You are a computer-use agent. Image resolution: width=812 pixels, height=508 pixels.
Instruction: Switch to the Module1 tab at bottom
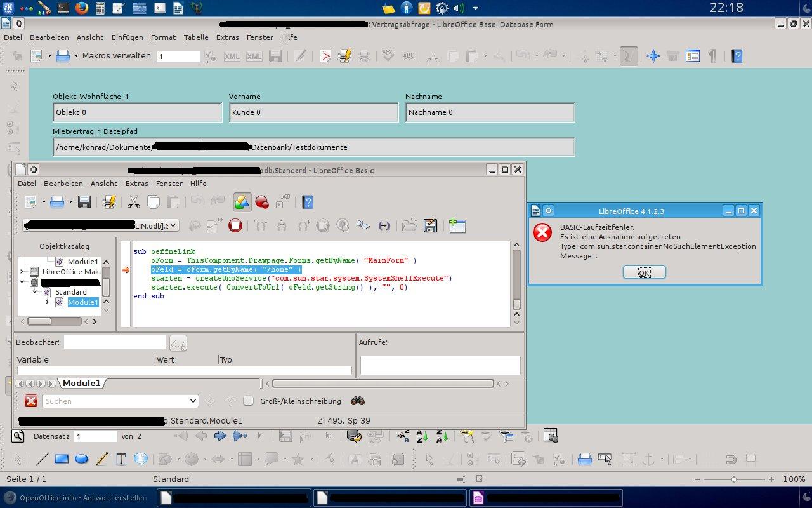81,384
